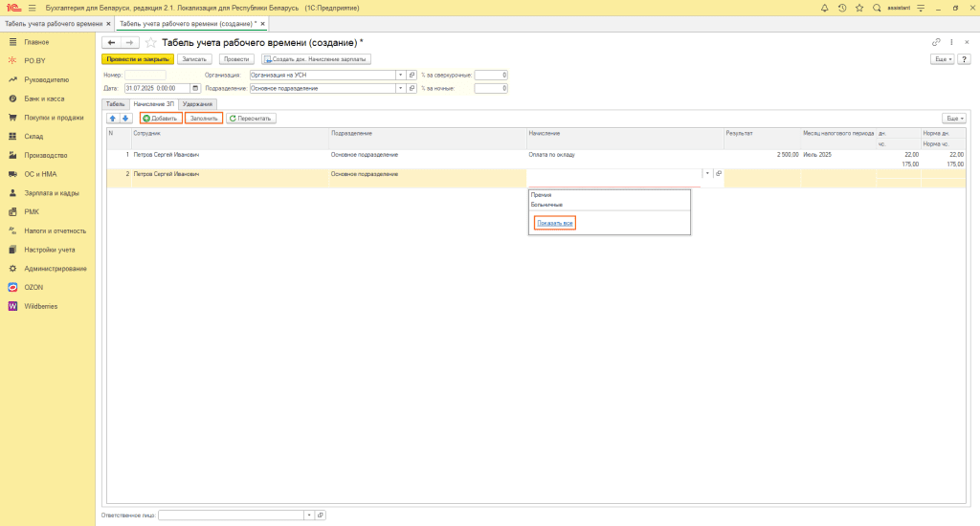Image resolution: width=980 pixels, height=526 pixels.
Task: Expand the Организация dropdown arrow
Action: coord(401,75)
